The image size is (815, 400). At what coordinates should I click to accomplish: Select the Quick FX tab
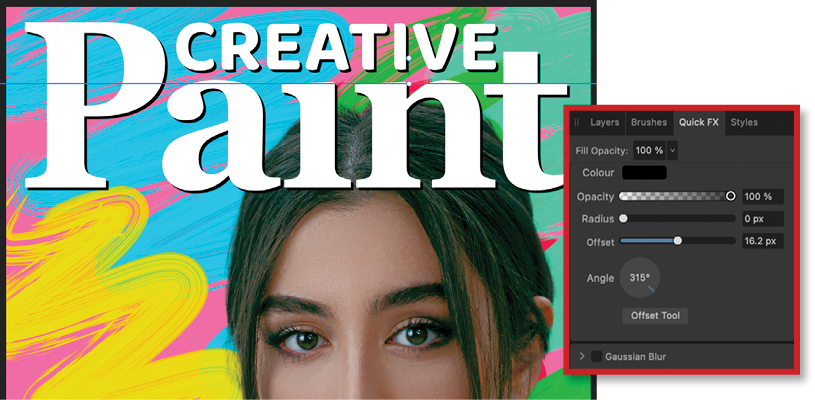click(698, 123)
